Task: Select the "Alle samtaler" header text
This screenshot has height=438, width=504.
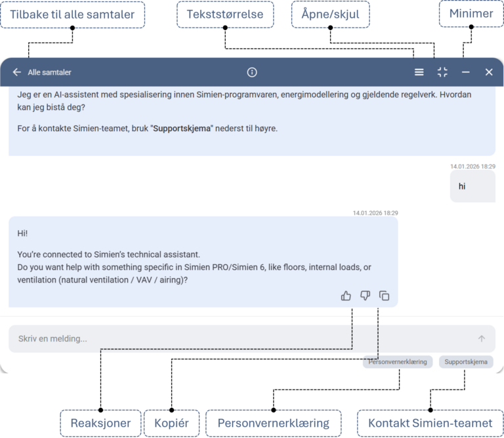Action: coord(50,72)
